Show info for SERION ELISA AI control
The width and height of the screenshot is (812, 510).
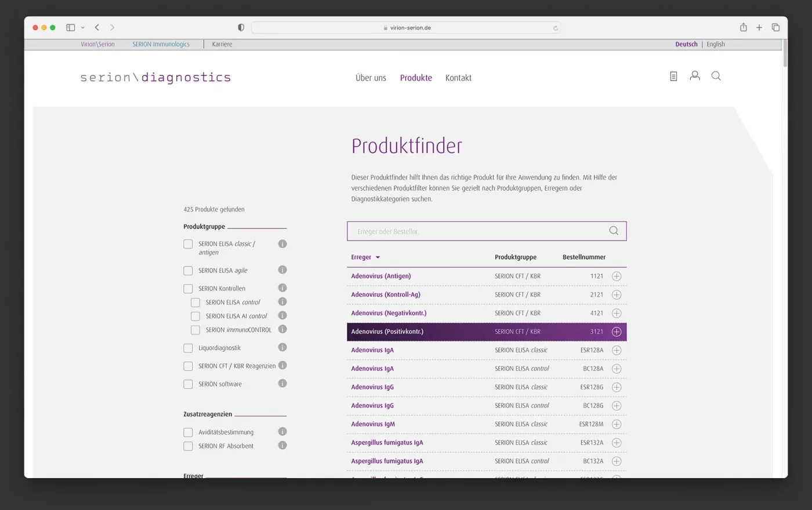pyautogui.click(x=282, y=316)
